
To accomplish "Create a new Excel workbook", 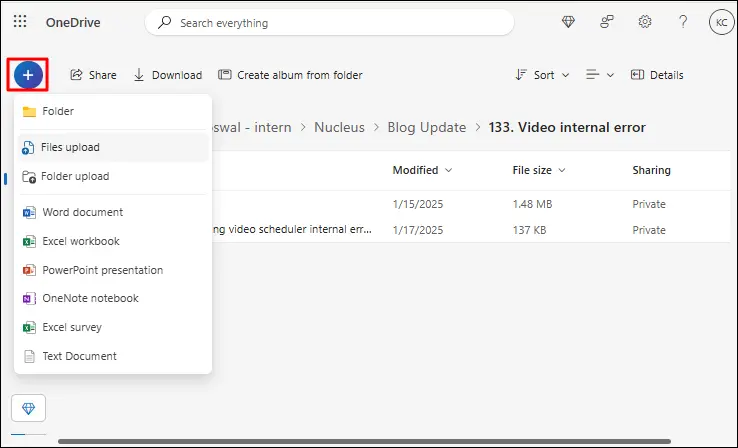I will point(113,241).
